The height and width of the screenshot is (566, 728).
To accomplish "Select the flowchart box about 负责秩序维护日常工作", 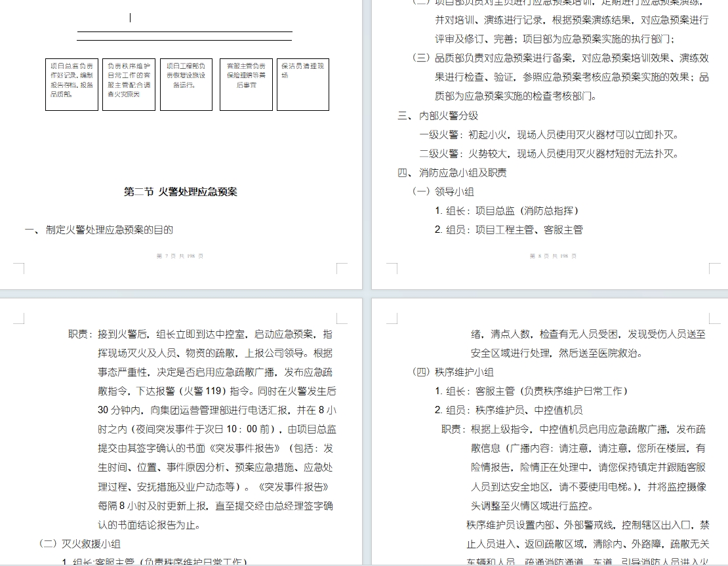I will [x=129, y=84].
